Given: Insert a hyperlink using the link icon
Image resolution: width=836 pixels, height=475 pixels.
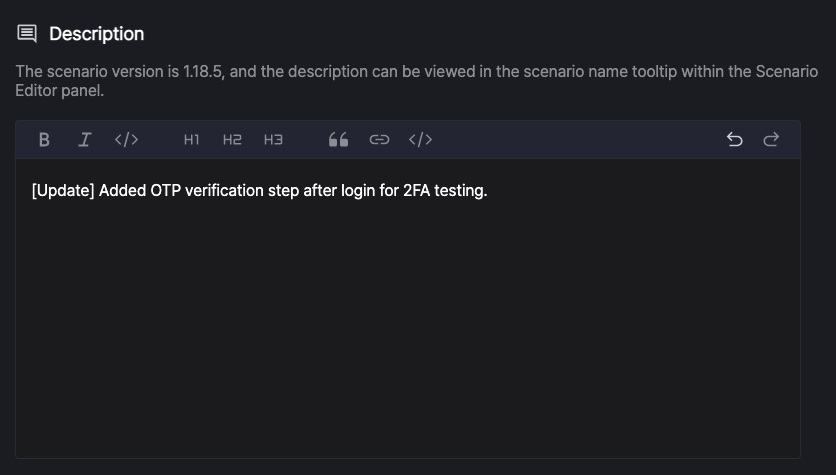Looking at the screenshot, I should point(380,140).
